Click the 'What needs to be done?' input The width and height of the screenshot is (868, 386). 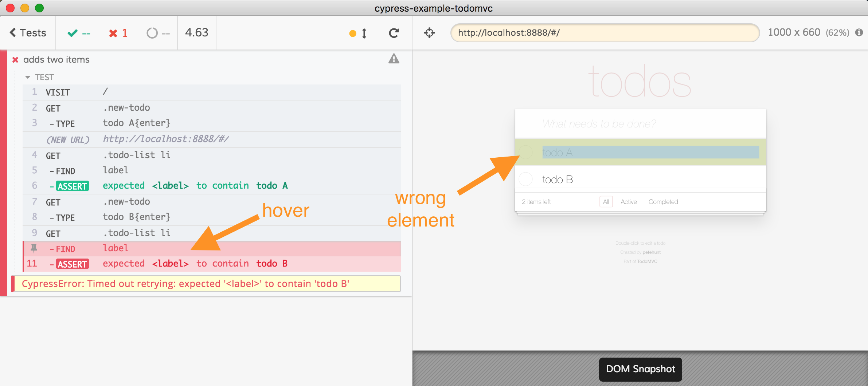coord(640,124)
